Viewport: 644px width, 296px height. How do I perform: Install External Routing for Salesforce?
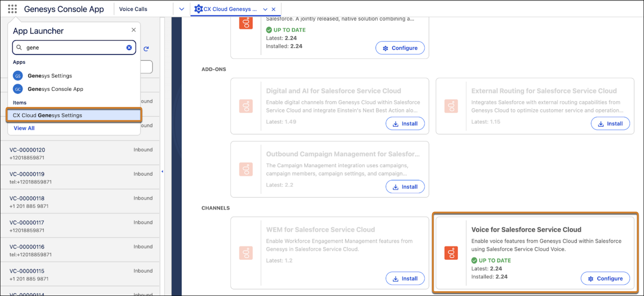click(610, 124)
